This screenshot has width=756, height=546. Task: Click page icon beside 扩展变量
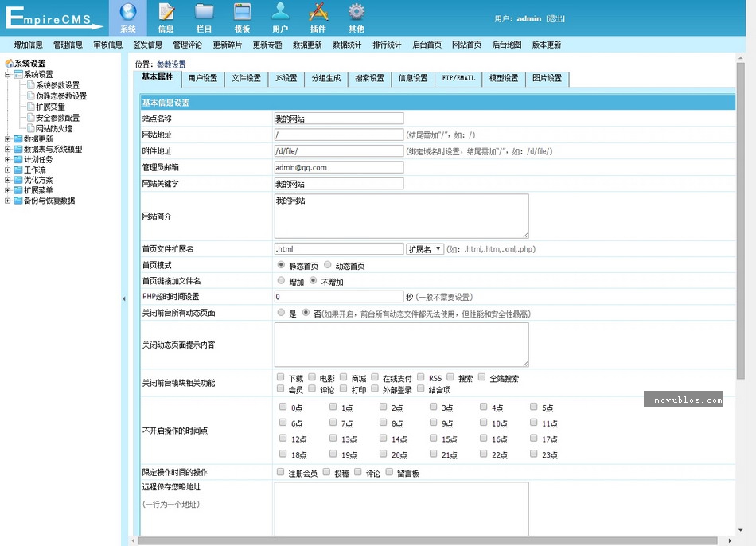(x=31, y=106)
